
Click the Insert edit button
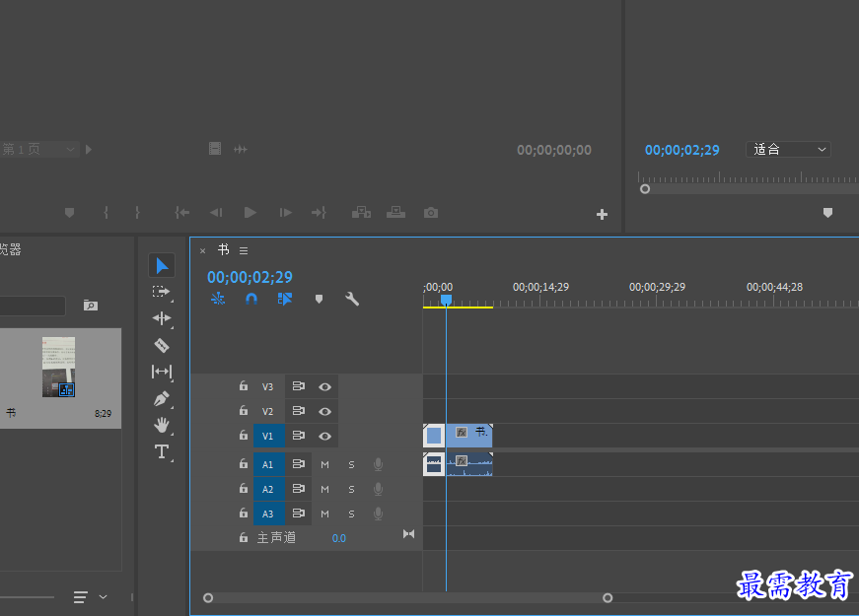361,213
